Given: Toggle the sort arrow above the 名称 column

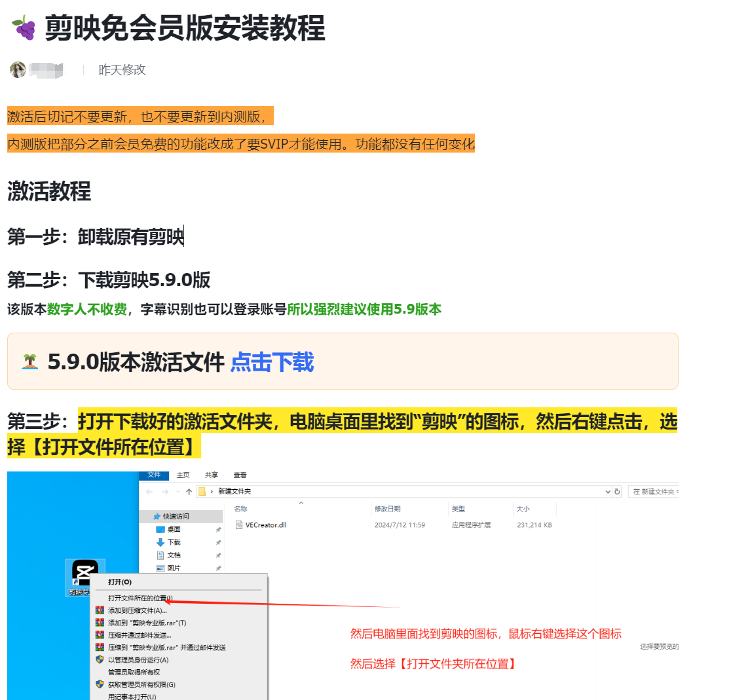Looking at the screenshot, I should click(x=301, y=503).
